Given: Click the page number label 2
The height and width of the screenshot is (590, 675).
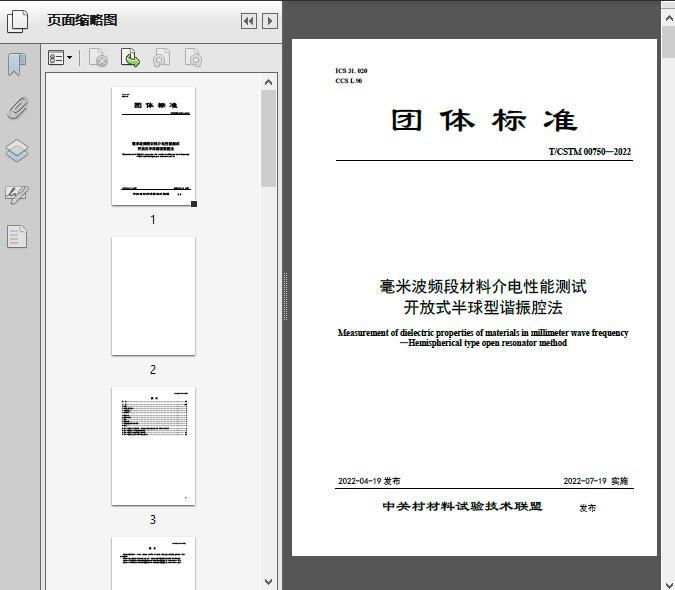Looking at the screenshot, I should [153, 370].
